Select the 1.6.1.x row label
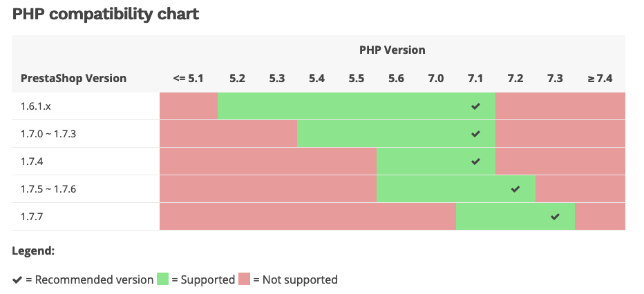This screenshot has width=644, height=294. [35, 106]
